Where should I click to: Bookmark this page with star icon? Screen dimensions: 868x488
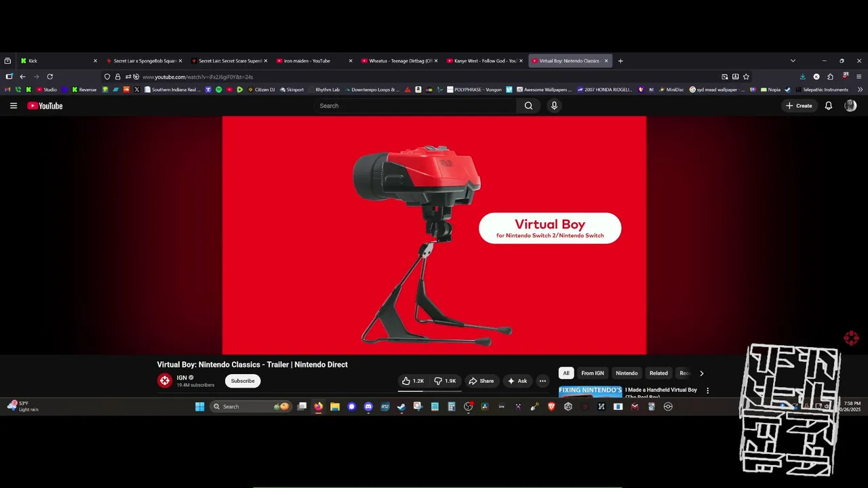[746, 77]
